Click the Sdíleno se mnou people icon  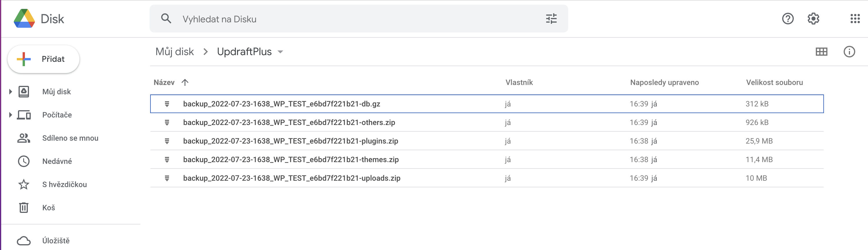[23, 138]
